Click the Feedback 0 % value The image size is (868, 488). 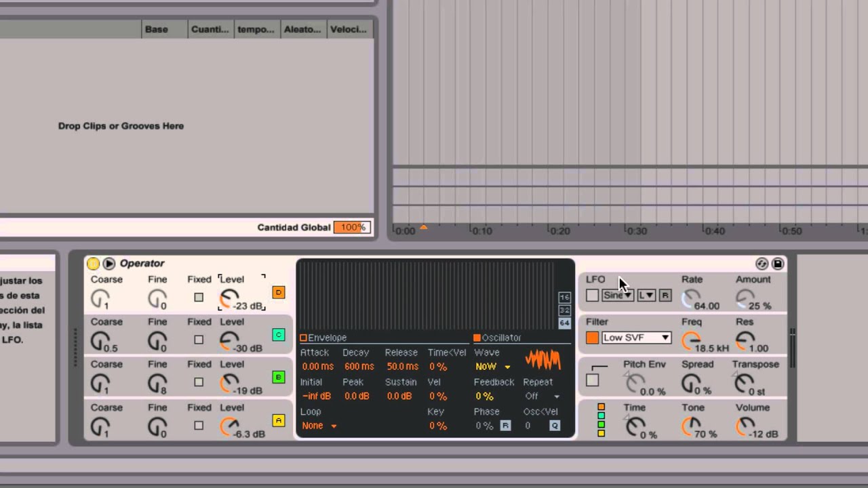pyautogui.click(x=484, y=396)
